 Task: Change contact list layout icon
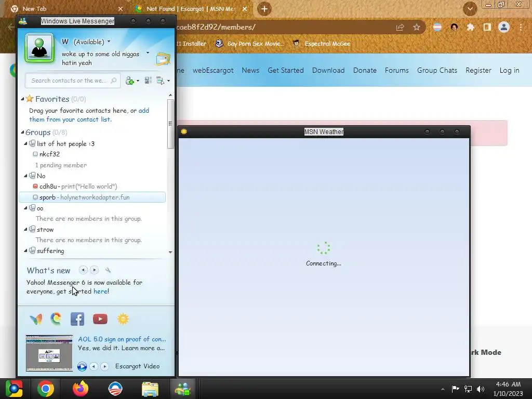[148, 81]
